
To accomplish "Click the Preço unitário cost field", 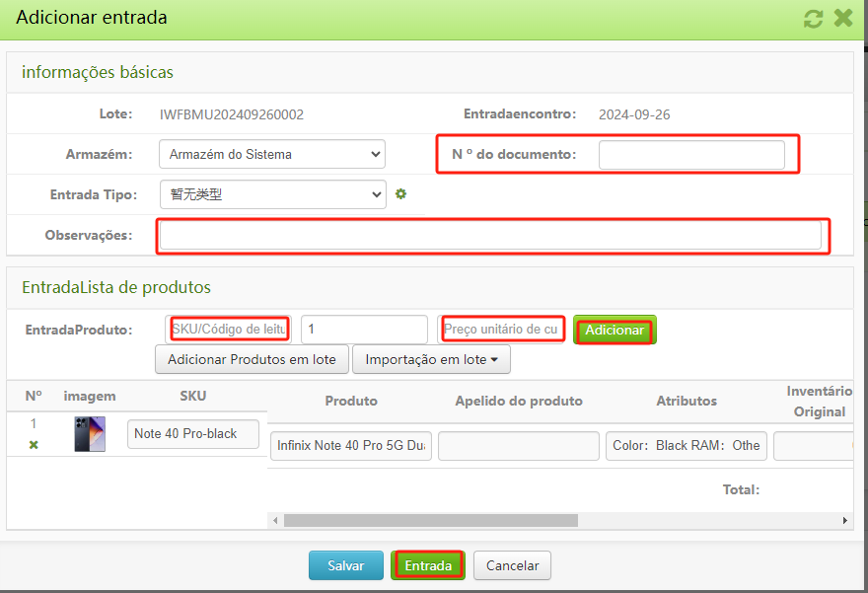I will 501,330.
